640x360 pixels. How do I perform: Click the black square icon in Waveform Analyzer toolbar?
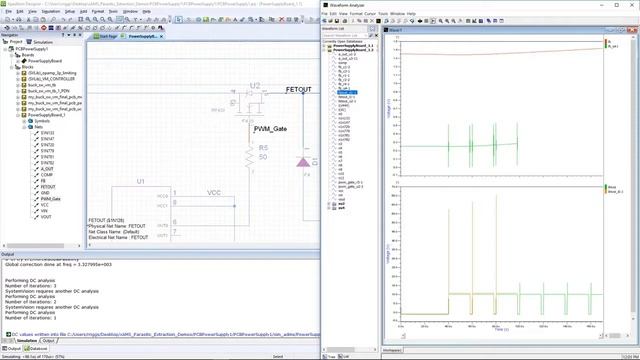pos(378,21)
